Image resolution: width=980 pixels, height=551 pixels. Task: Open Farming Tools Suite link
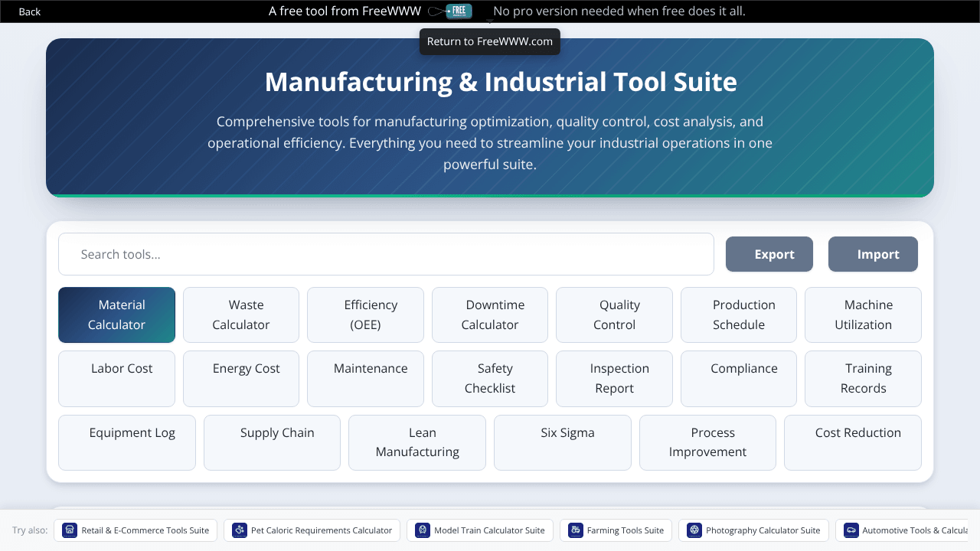click(x=616, y=530)
